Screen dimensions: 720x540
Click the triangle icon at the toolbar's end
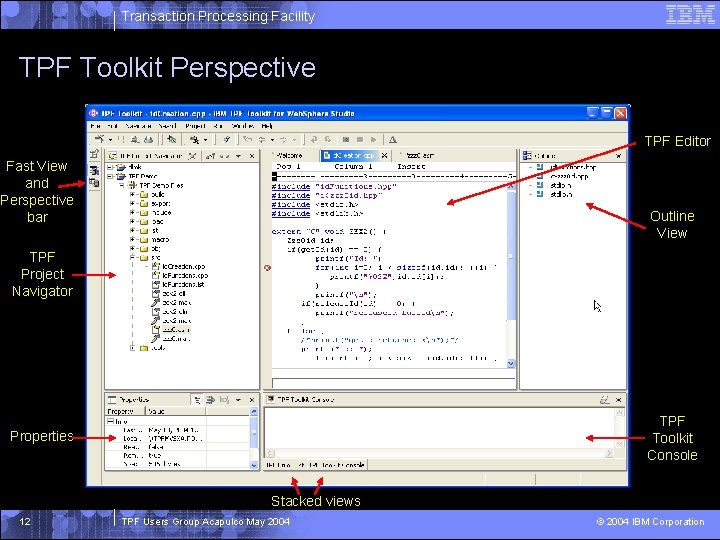(393, 140)
